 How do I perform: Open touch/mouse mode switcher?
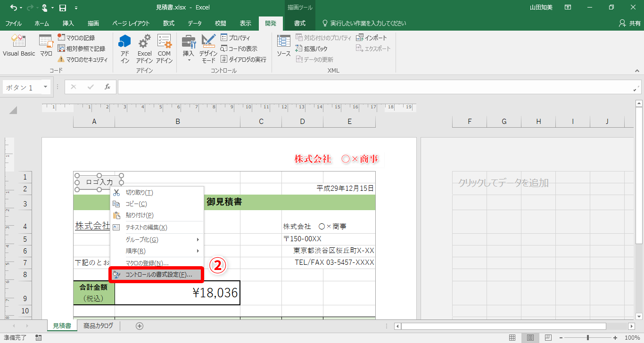[45, 8]
